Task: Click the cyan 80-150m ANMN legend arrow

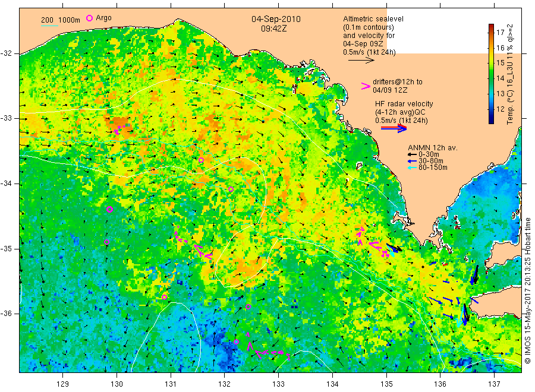Action: point(412,167)
